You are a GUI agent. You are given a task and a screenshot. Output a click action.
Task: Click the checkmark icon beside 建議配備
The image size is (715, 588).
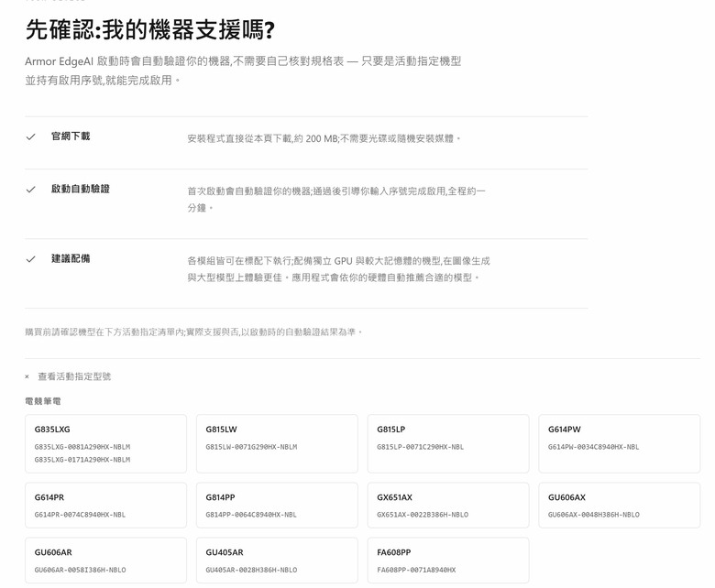(30, 259)
